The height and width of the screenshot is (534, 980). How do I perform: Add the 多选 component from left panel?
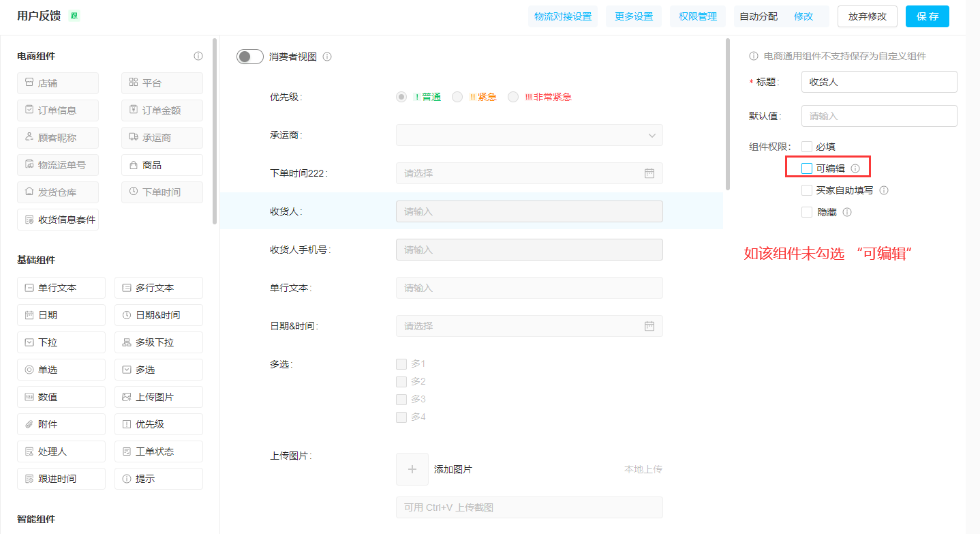[159, 370]
